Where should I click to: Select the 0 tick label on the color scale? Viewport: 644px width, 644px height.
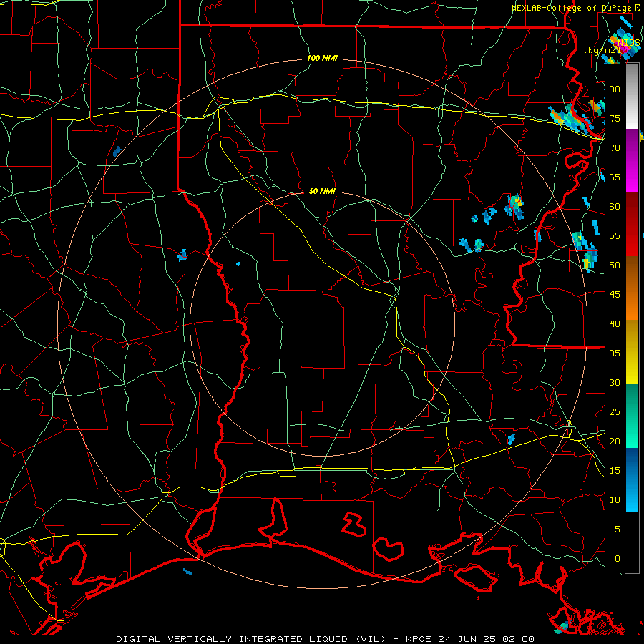tap(618, 559)
